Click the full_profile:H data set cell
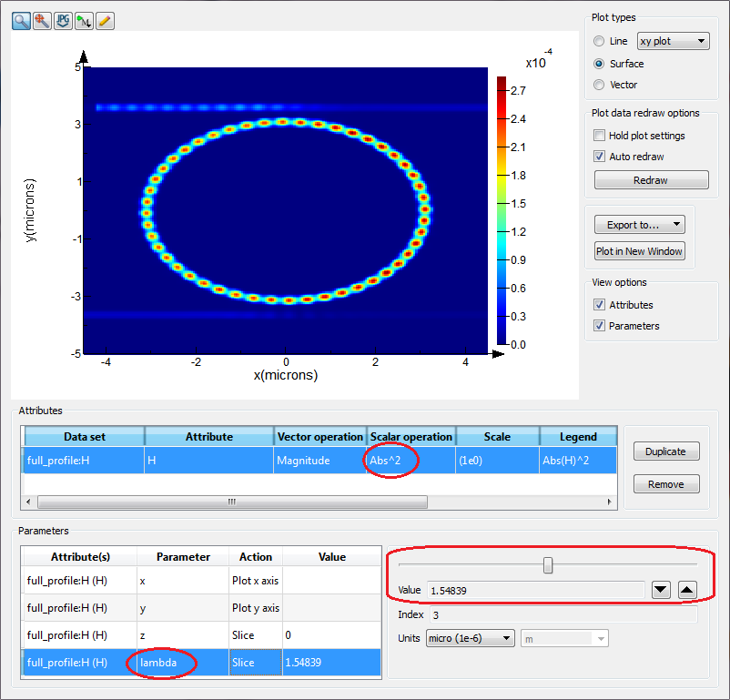 coord(84,461)
